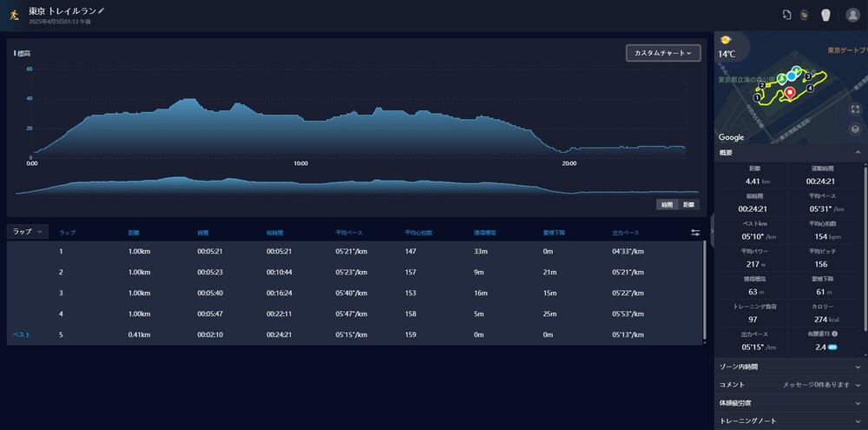Open the export file icon in header
This screenshot has height=430, width=868.
(x=786, y=15)
